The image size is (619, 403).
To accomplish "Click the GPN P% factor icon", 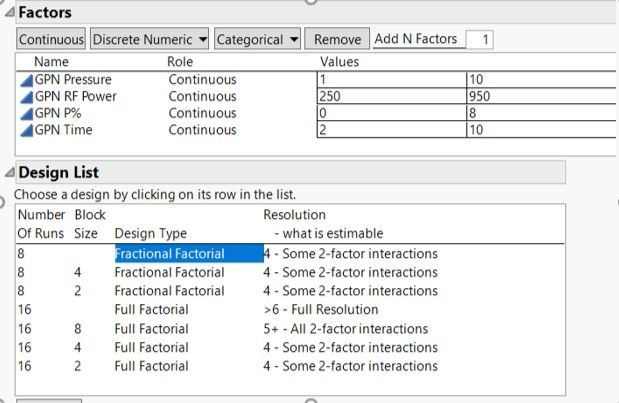I will 26,114.
